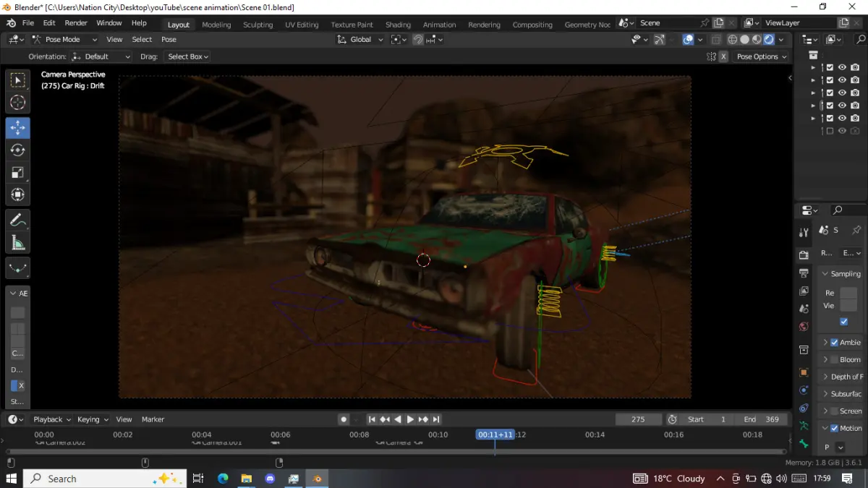Activate the Transform tool
Viewport: 868px width, 488px height.
coord(18,194)
